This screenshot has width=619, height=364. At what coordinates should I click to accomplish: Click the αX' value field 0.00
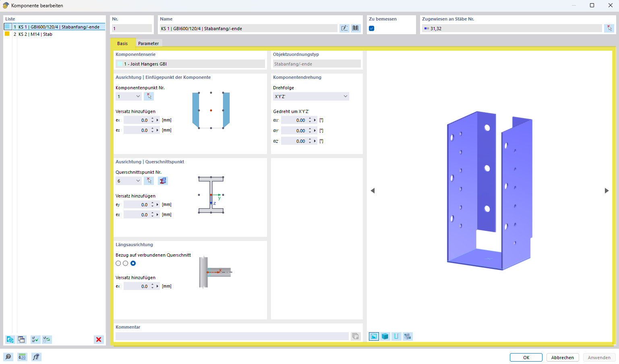tap(294, 120)
